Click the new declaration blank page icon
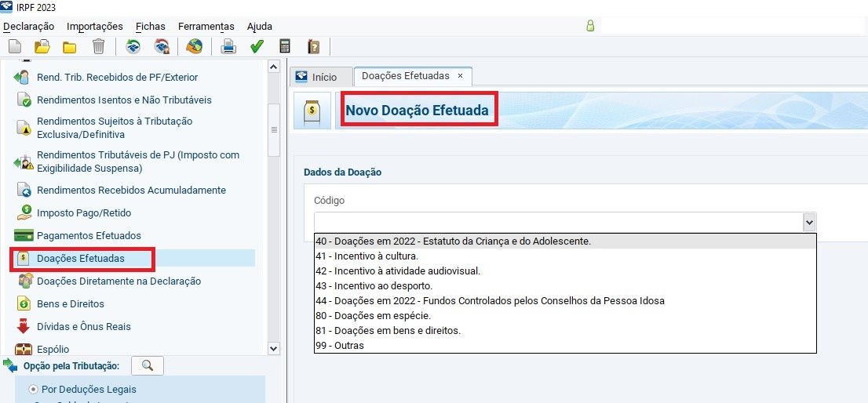This screenshot has height=403, width=868. point(14,47)
